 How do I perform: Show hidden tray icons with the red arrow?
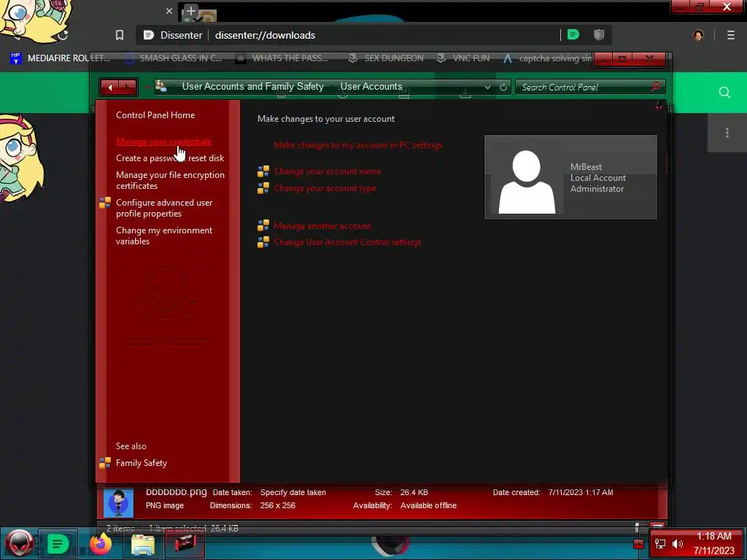click(x=638, y=544)
